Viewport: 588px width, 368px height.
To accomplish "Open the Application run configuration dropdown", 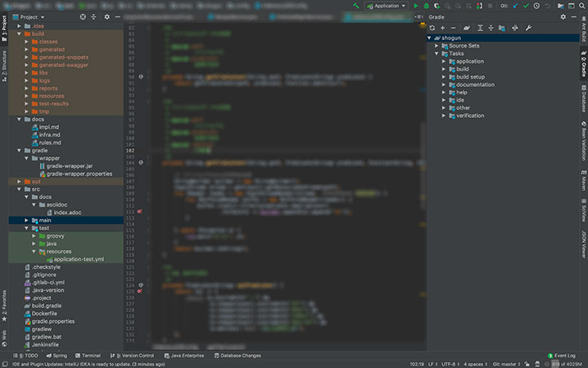I will pos(387,6).
